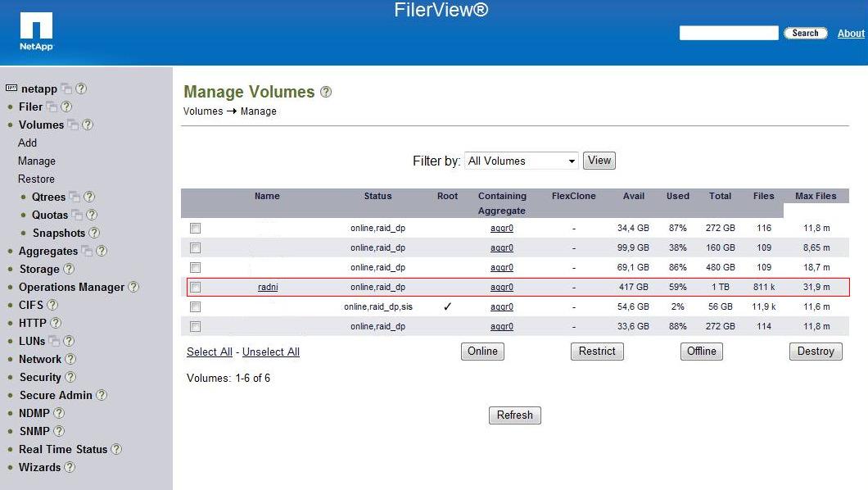
Task: Open help icon next to Network
Action: [x=70, y=359]
